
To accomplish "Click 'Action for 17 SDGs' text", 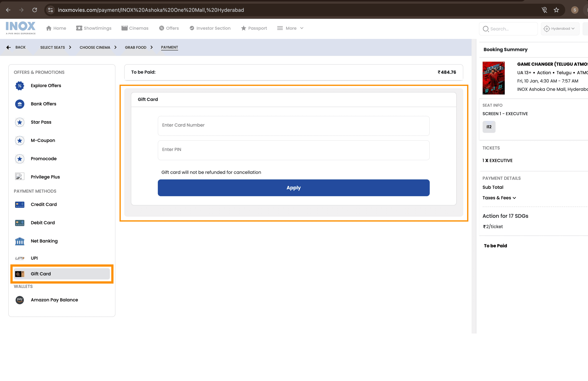I will click(505, 216).
